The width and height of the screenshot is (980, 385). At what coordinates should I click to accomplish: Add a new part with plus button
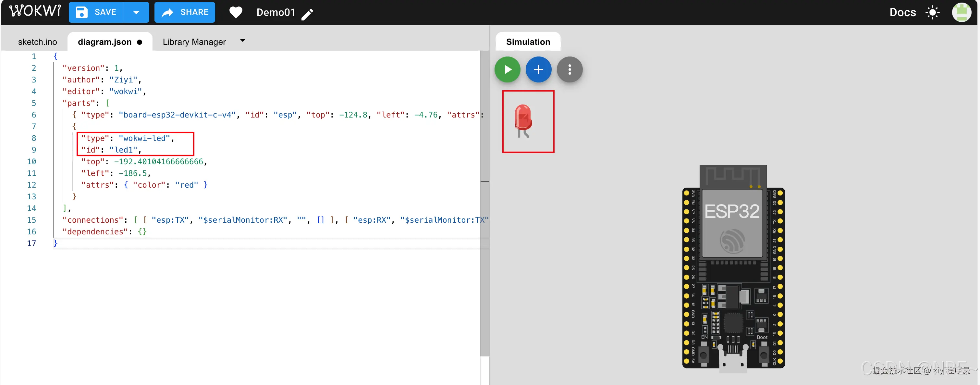click(x=538, y=69)
